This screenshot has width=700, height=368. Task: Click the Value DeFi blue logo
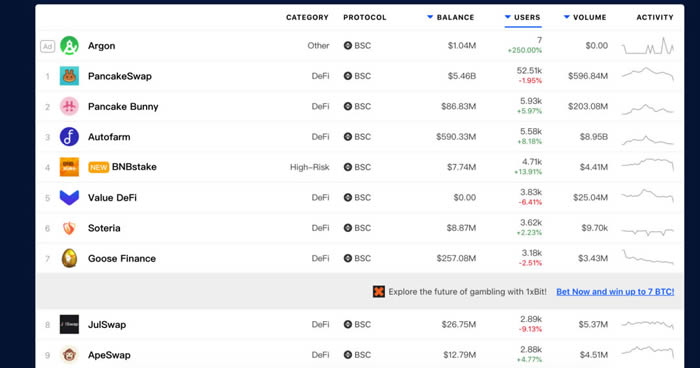click(69, 197)
